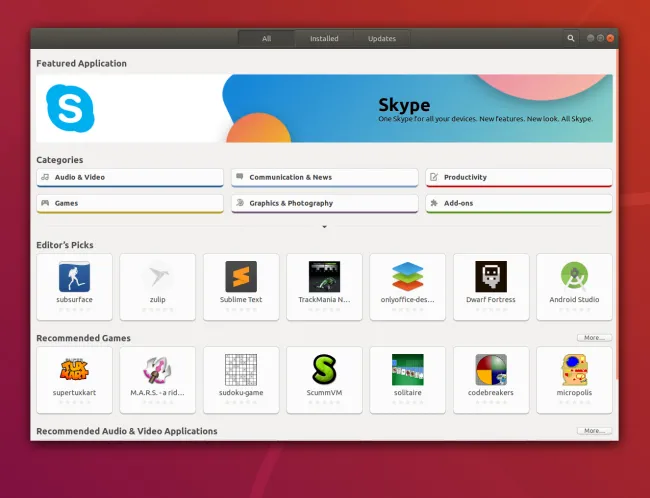650x498 pixels.
Task: Click the Skype tagline text
Action: (x=485, y=119)
